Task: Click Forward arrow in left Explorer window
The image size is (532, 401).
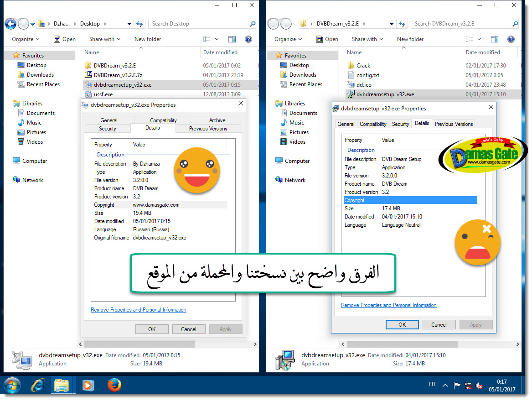Action: [x=23, y=24]
